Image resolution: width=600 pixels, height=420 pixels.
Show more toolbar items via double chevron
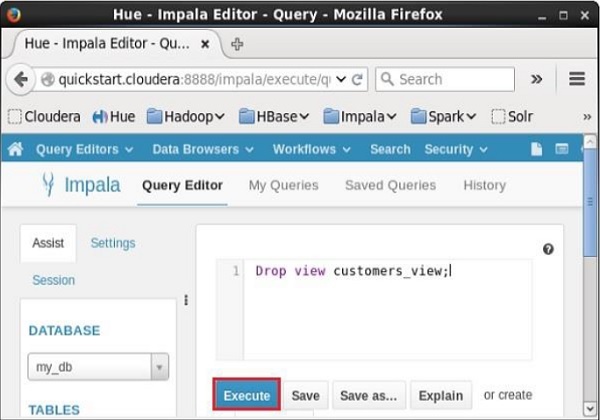pos(537,79)
